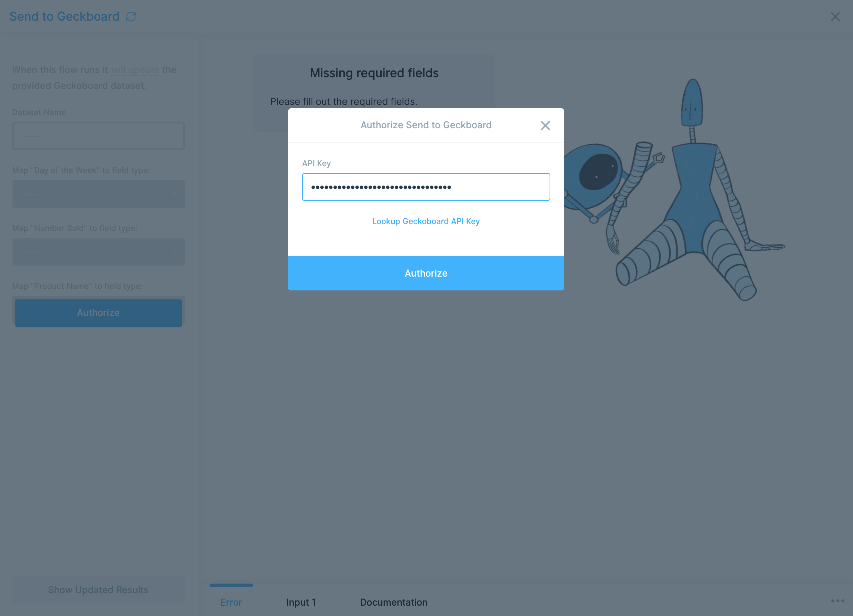Close the Send to Geckboard panel
The image size is (853, 616).
(x=835, y=17)
